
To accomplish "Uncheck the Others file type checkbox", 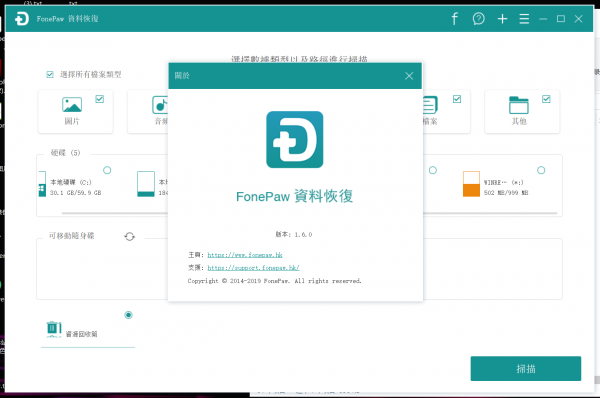I will click(546, 99).
